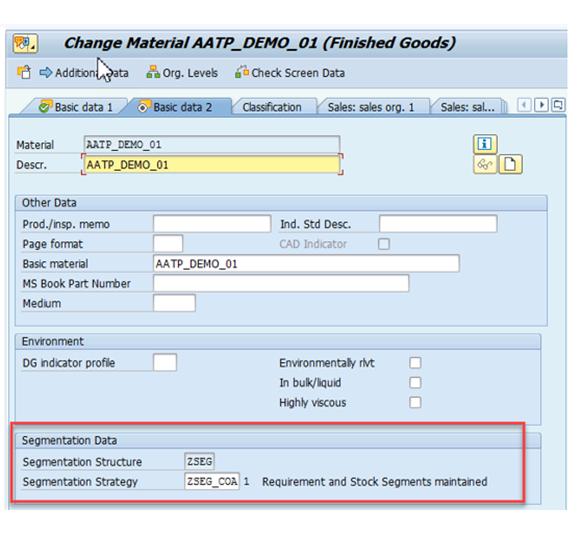This screenshot has height=535, width=581.
Task: Click the create view icon in toolbar
Action: tap(24, 72)
